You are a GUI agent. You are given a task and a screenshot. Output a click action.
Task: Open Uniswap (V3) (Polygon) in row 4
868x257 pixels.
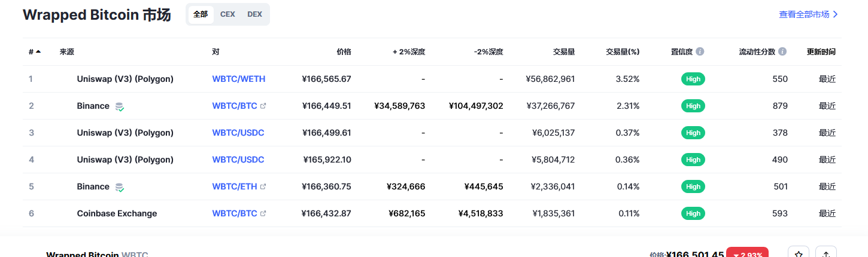pyautogui.click(x=125, y=160)
